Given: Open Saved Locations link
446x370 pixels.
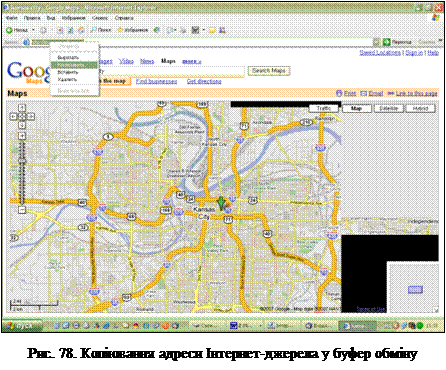Looking at the screenshot, I should point(380,53).
